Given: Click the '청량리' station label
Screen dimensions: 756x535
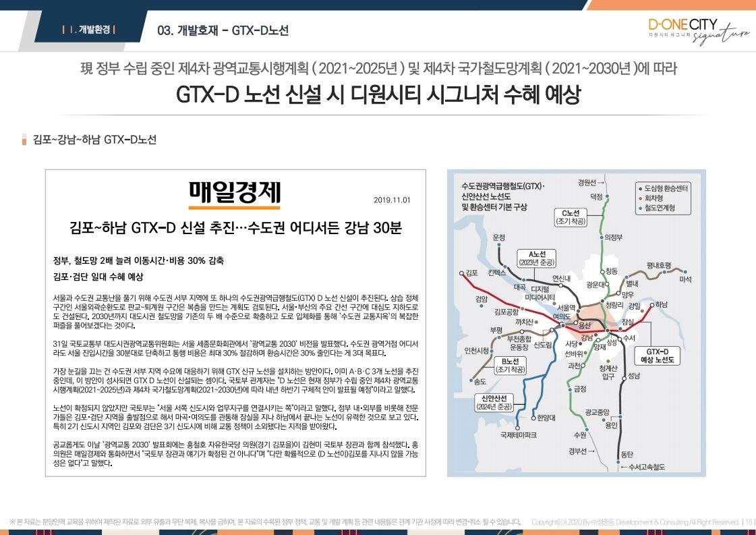Looking at the screenshot, I should pyautogui.click(x=615, y=306).
